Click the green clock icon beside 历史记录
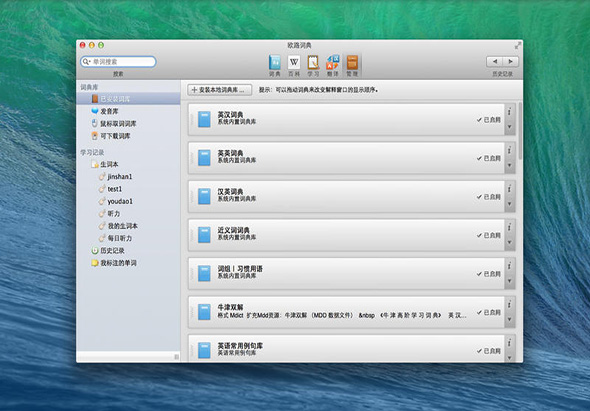Screen dimensions: 590x411 point(95,251)
